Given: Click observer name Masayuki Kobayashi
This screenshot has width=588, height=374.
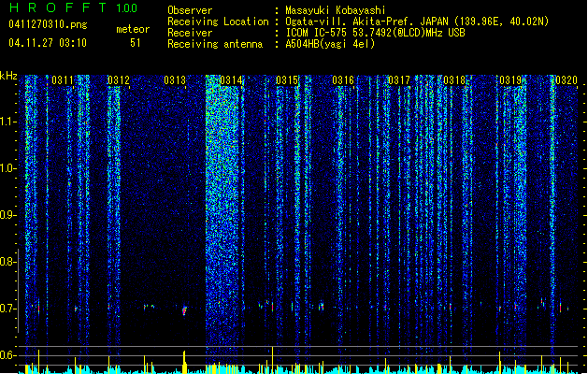Looking at the screenshot, I should [336, 10].
